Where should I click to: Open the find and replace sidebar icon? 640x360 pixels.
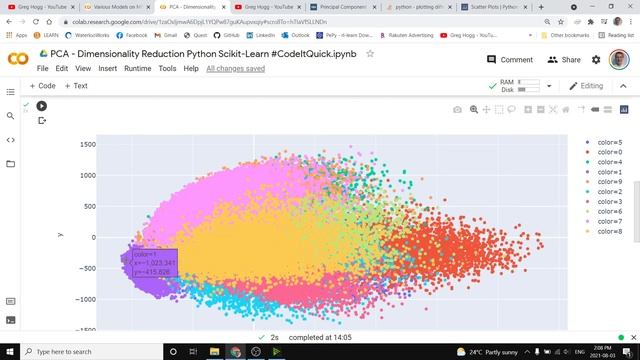click(x=11, y=116)
